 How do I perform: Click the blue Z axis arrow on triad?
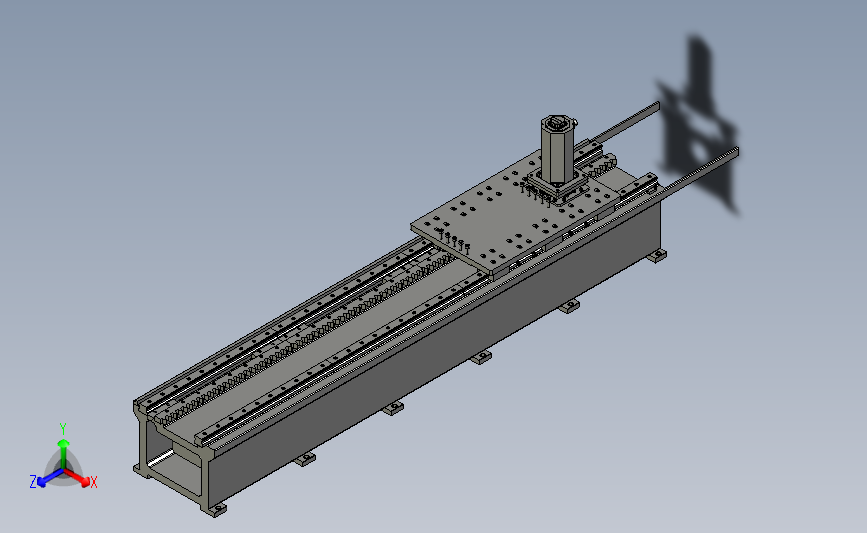[x=47, y=477]
